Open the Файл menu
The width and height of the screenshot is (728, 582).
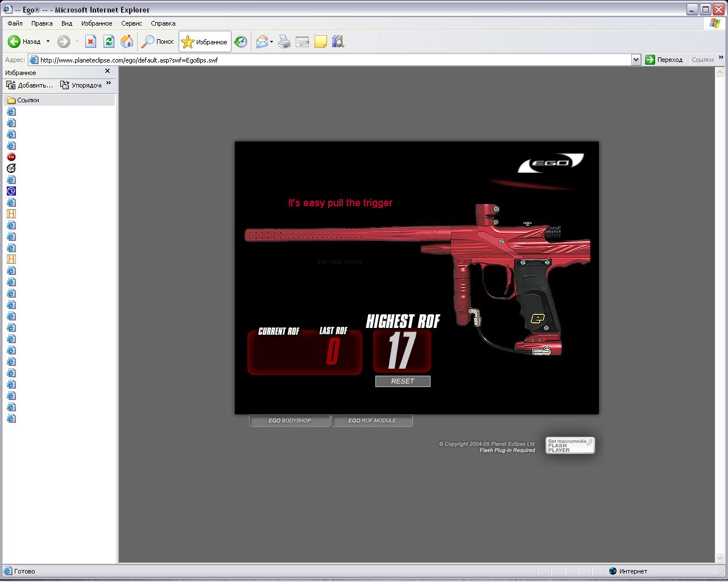click(15, 23)
